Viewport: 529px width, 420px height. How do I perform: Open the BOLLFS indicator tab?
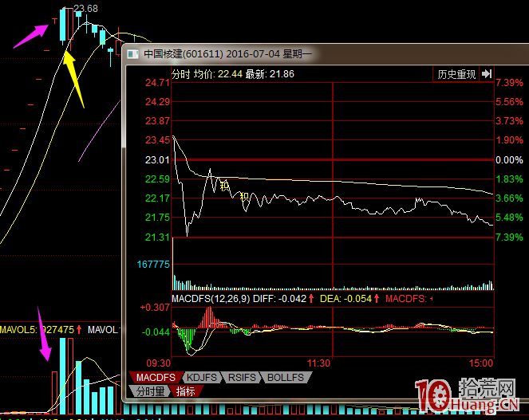coord(286,377)
